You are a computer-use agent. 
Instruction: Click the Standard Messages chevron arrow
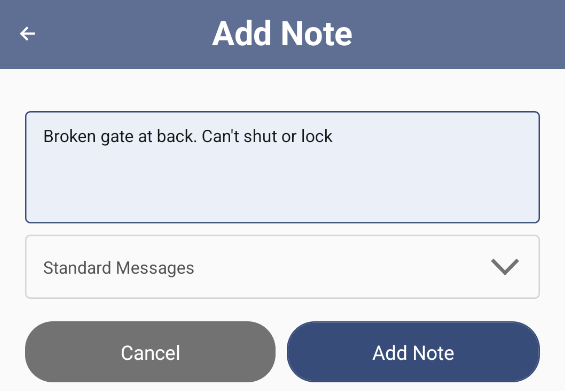505,267
